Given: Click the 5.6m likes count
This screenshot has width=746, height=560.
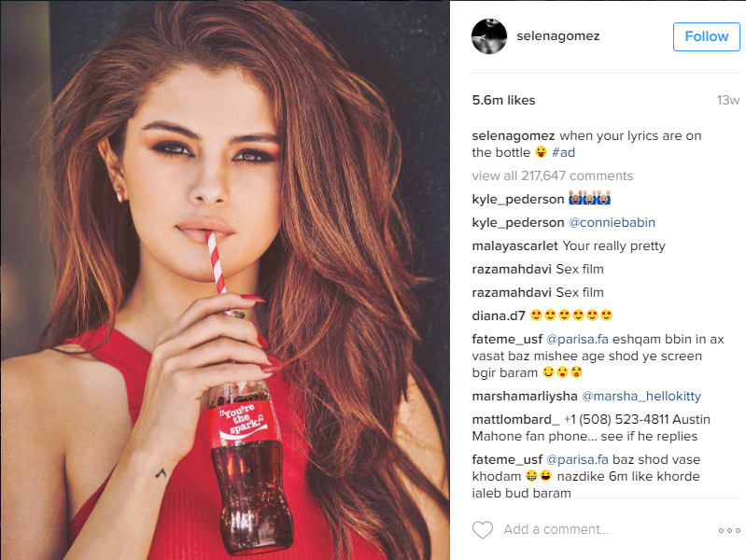Looking at the screenshot, I should [503, 100].
